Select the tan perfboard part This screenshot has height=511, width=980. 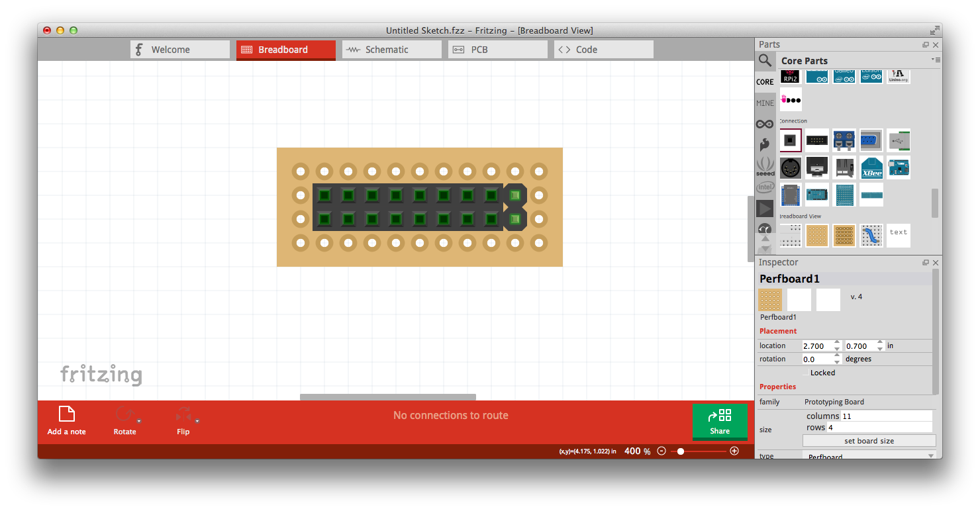click(817, 235)
